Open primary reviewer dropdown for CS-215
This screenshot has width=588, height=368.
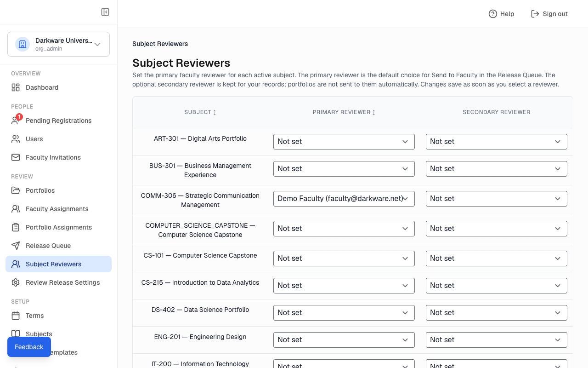(x=344, y=286)
